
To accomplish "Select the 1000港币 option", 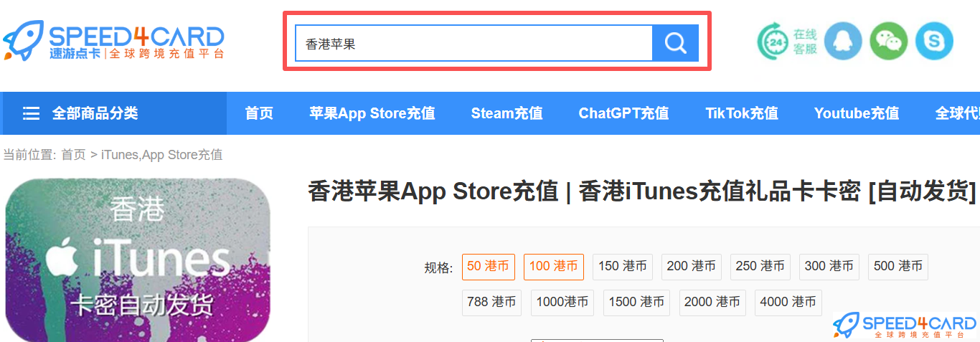I will [562, 303].
